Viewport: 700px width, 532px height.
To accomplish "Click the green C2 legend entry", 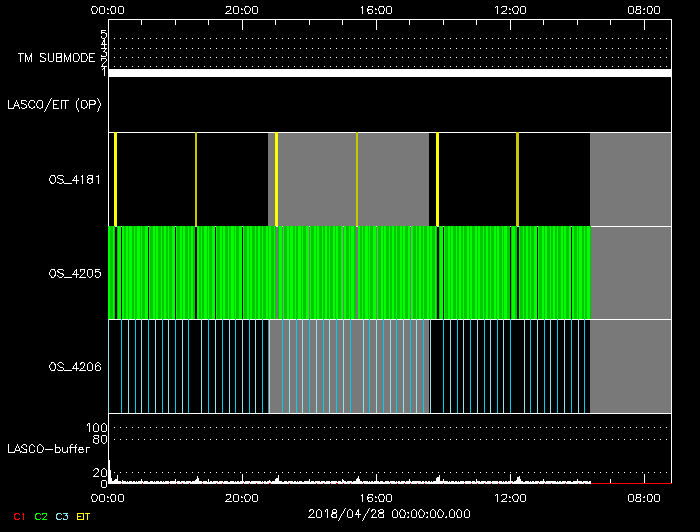I will 40,516.
